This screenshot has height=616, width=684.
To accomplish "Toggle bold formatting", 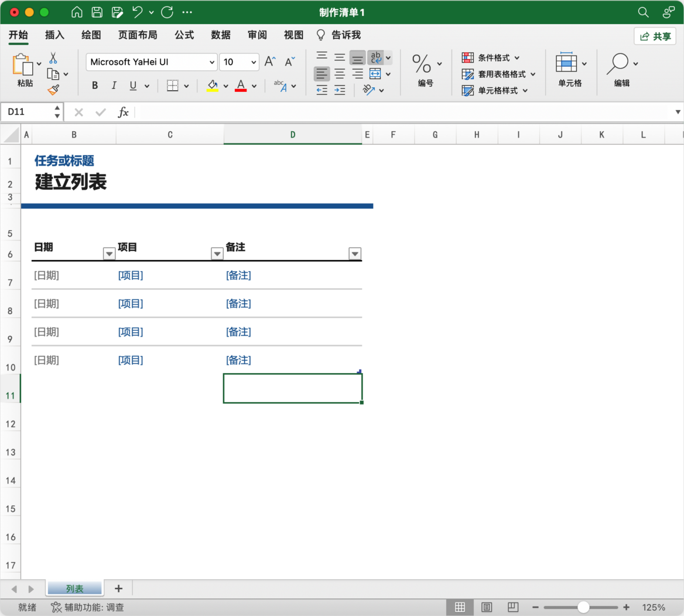I will click(x=95, y=85).
